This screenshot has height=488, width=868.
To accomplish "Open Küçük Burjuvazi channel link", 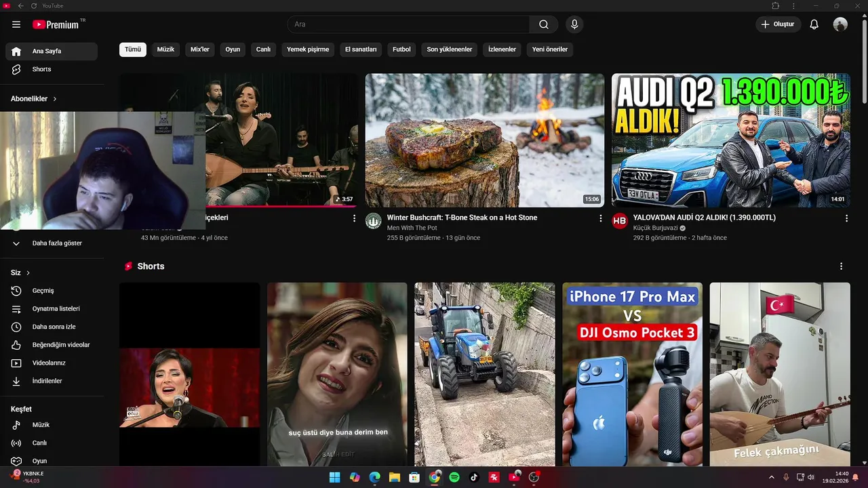I will pyautogui.click(x=655, y=228).
